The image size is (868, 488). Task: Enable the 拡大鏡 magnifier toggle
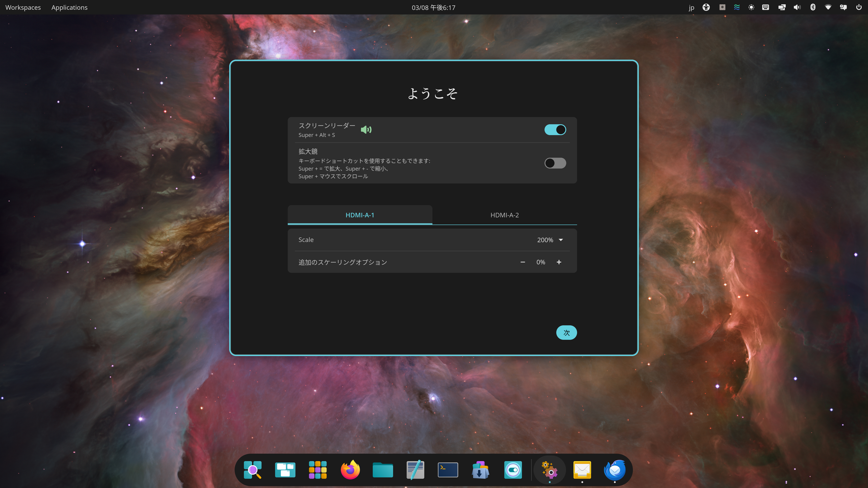tap(555, 163)
